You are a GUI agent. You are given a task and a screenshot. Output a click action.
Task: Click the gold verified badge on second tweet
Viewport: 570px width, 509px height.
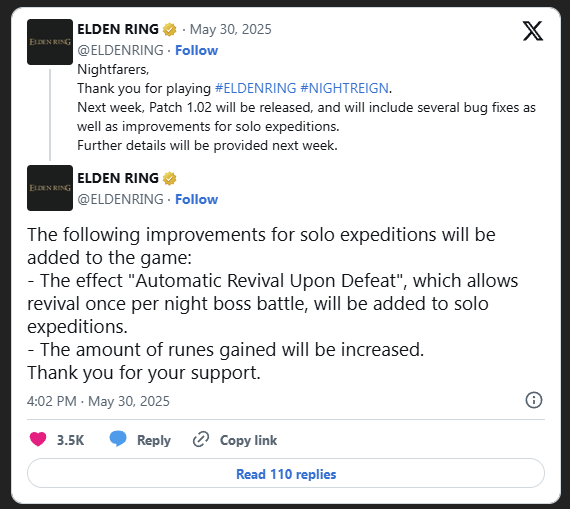coord(169,179)
